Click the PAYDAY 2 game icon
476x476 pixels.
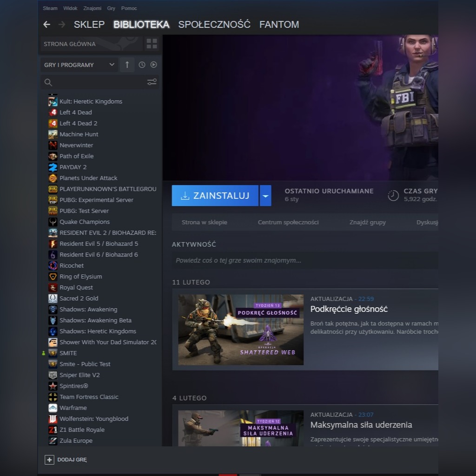[53, 167]
